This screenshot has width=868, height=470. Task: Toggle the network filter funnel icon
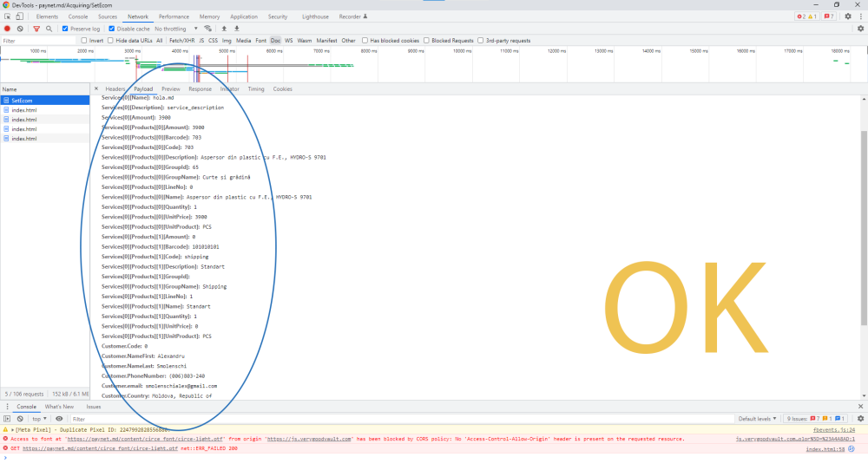coord(36,29)
